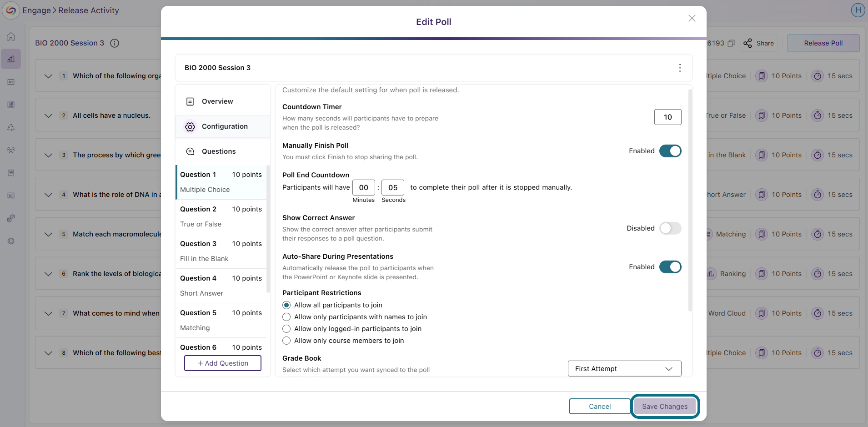
Task: Click the Countdown Timer value field
Action: click(667, 117)
